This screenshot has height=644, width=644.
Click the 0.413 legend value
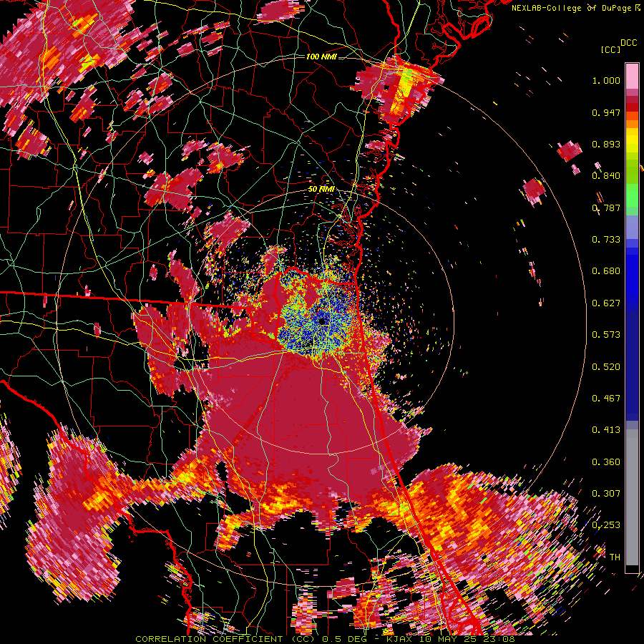tap(606, 430)
